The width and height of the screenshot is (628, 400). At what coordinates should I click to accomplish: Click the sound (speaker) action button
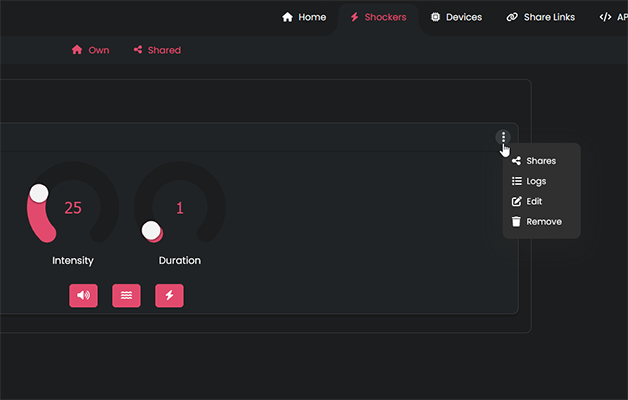pyautogui.click(x=83, y=295)
